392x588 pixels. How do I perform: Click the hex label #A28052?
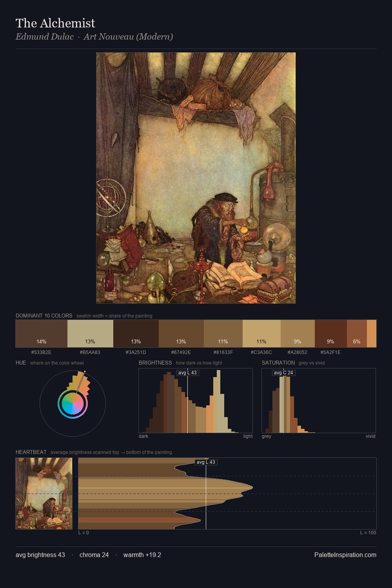point(298,352)
